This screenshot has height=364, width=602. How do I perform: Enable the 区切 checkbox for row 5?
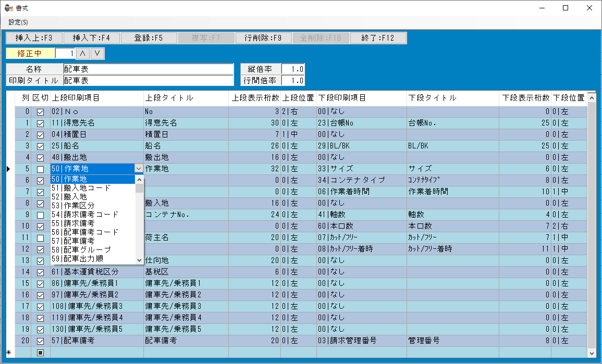pyautogui.click(x=40, y=169)
